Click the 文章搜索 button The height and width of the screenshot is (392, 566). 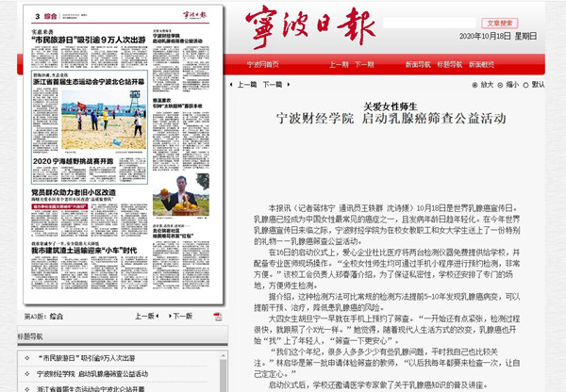pos(499,22)
